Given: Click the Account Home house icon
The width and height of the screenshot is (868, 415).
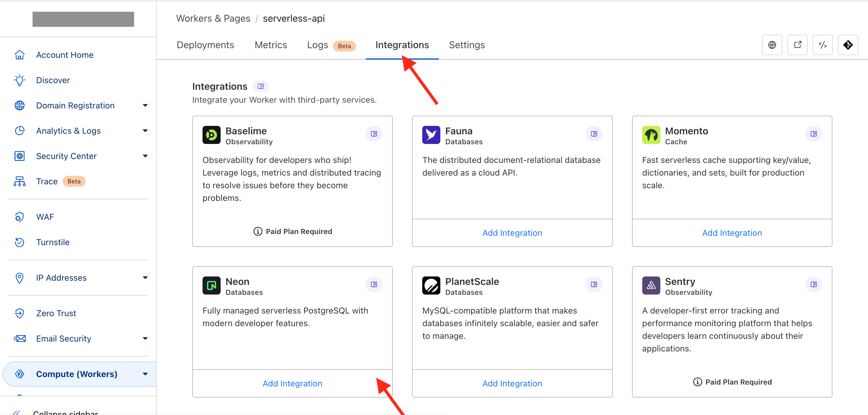Looking at the screenshot, I should click(x=20, y=55).
